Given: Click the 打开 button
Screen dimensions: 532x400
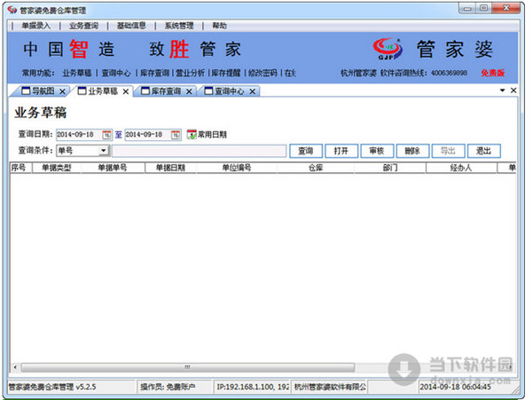Looking at the screenshot, I should click(x=341, y=151).
